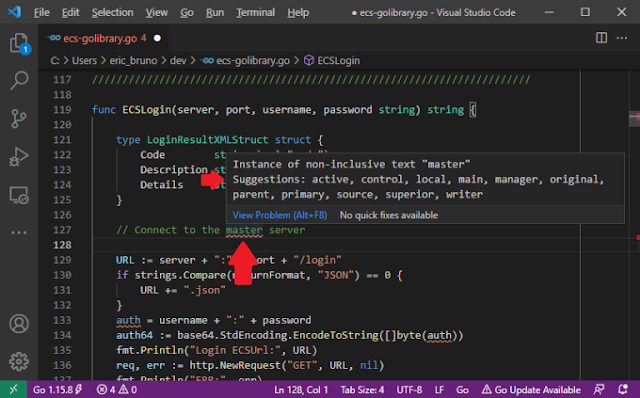The image size is (640, 398).
Task: Show errors and warnings count in status bar
Action: (117, 390)
